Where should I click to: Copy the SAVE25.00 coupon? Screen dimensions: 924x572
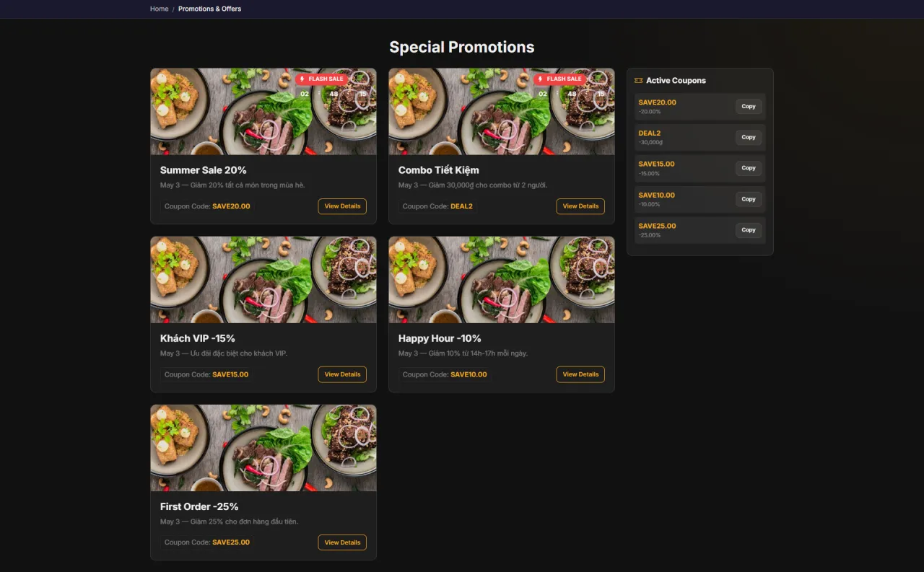[x=749, y=230]
